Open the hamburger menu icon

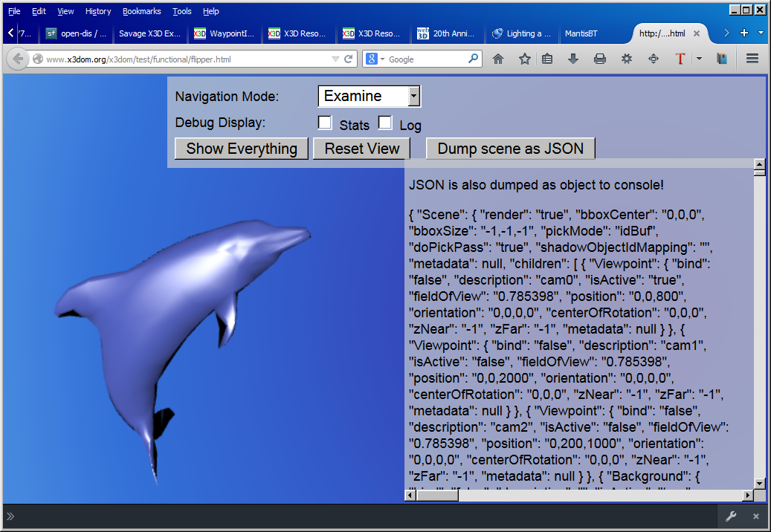(x=752, y=59)
